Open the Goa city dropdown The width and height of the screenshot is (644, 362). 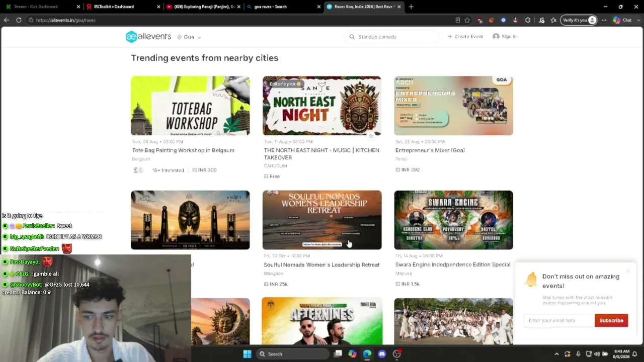(189, 37)
